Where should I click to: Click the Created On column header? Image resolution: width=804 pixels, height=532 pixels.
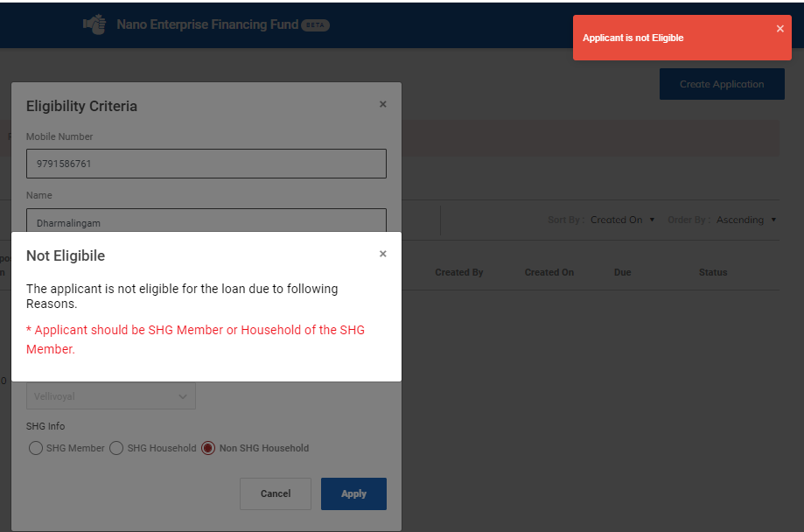[x=549, y=272]
